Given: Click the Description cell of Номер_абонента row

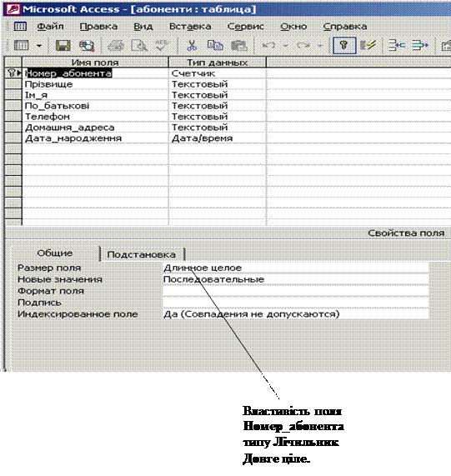Looking at the screenshot, I should [359, 73].
